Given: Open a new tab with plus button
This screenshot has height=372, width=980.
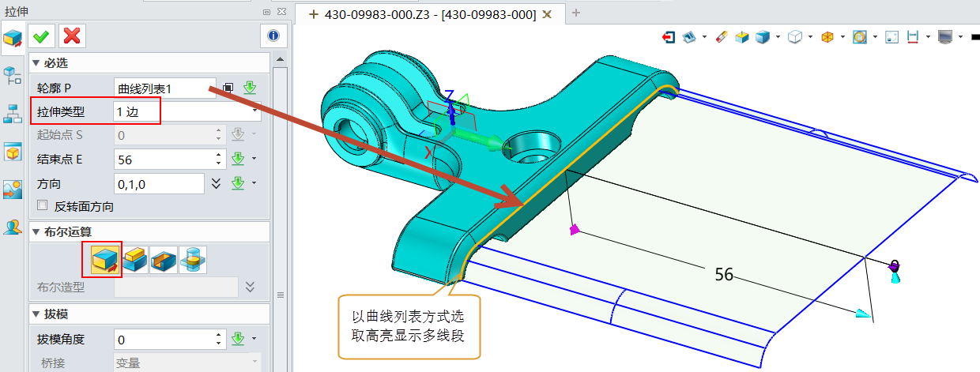Looking at the screenshot, I should pyautogui.click(x=576, y=13).
